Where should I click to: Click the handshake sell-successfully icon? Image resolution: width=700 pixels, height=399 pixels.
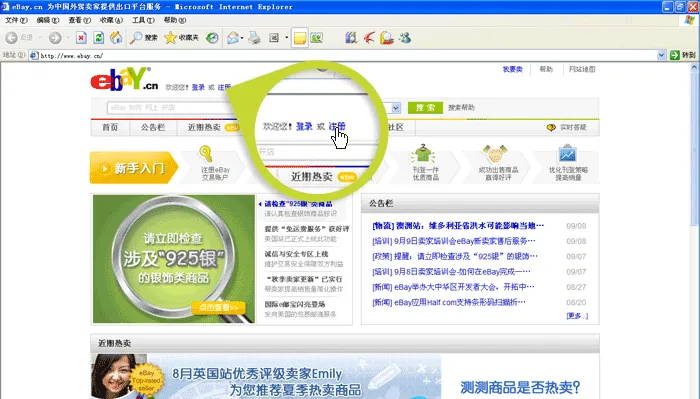495,154
